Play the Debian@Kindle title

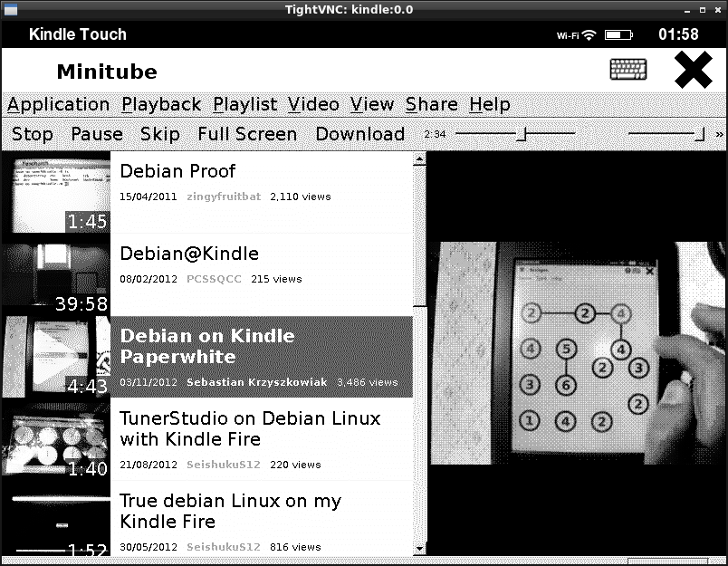pos(189,254)
